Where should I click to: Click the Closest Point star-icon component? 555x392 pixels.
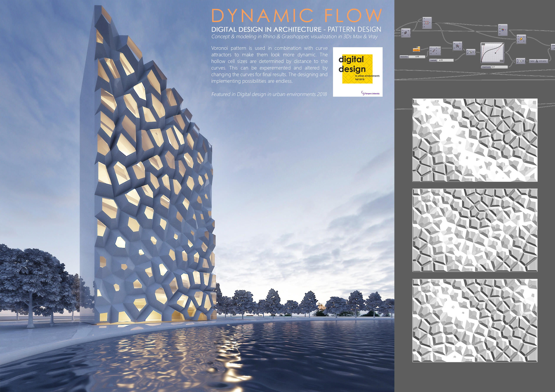[x=457, y=46]
